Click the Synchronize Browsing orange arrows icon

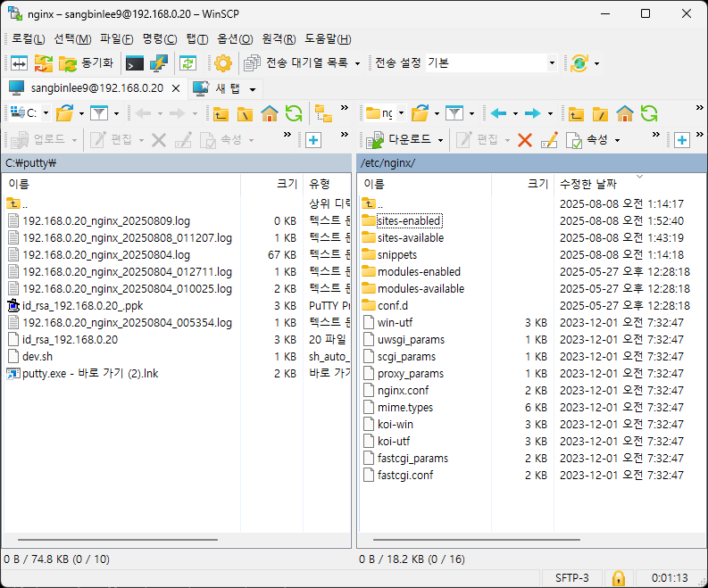click(x=44, y=63)
